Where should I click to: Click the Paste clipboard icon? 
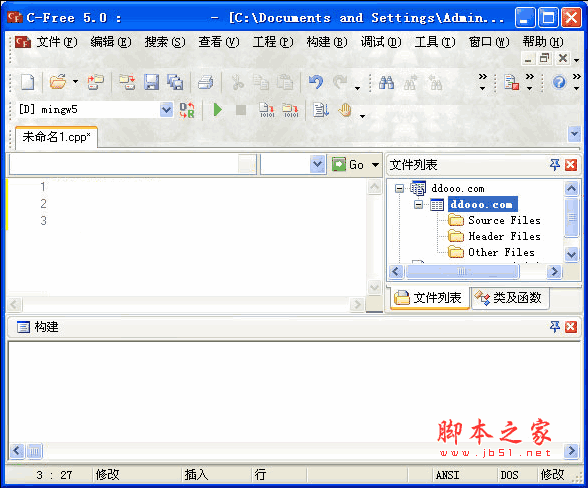tap(285, 82)
